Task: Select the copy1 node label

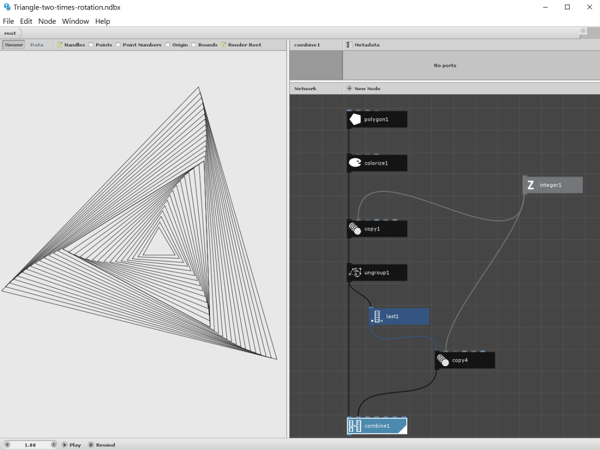Action: click(x=372, y=229)
